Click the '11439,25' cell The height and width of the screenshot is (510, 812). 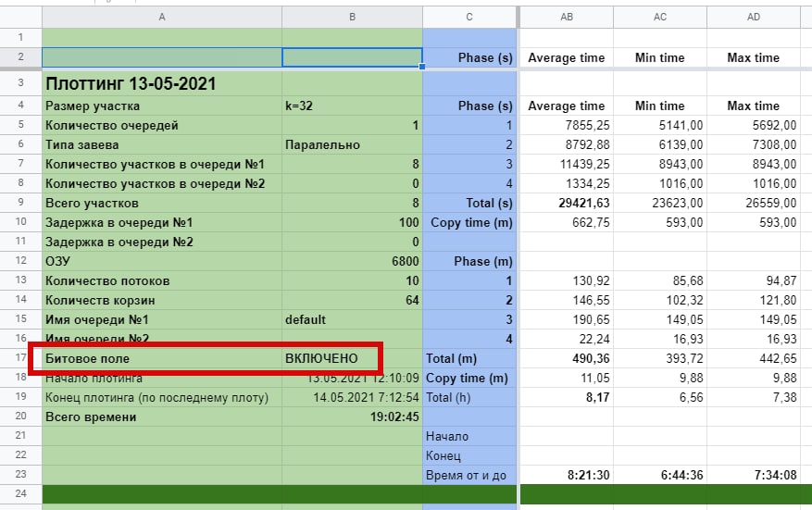567,164
